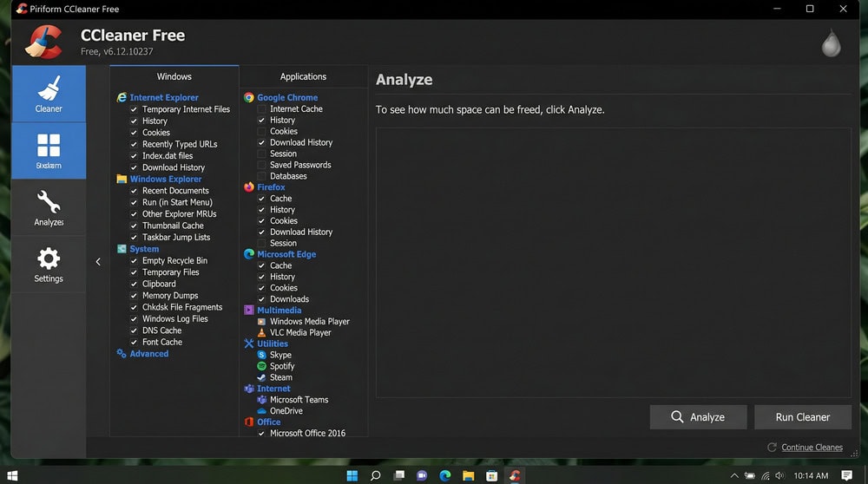Switch to the Windows tab
The image size is (868, 484).
click(x=174, y=77)
